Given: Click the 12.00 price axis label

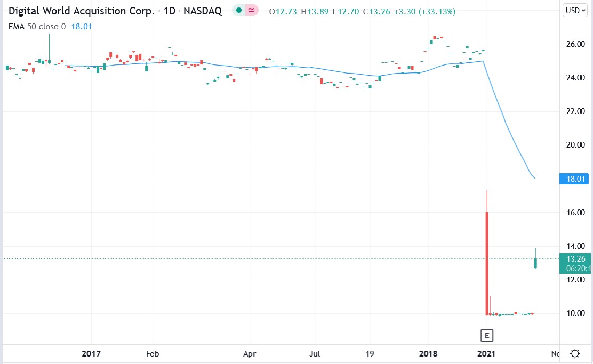Looking at the screenshot, I should (x=575, y=280).
